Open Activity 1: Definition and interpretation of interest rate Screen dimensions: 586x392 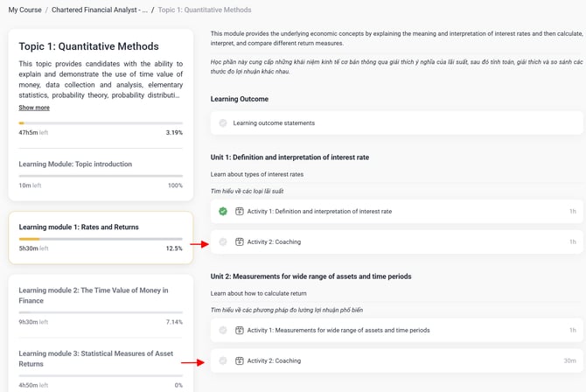319,211
